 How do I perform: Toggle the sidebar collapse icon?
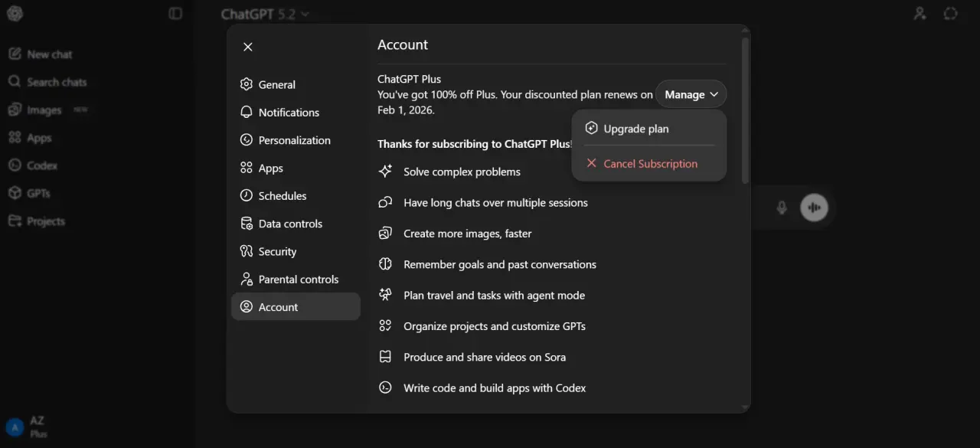(x=175, y=14)
